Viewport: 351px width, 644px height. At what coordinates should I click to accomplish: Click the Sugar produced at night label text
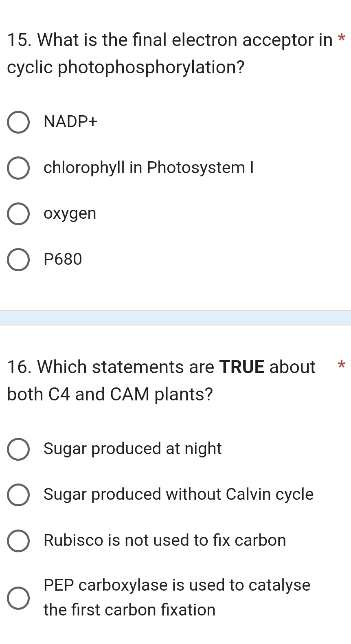point(133,449)
